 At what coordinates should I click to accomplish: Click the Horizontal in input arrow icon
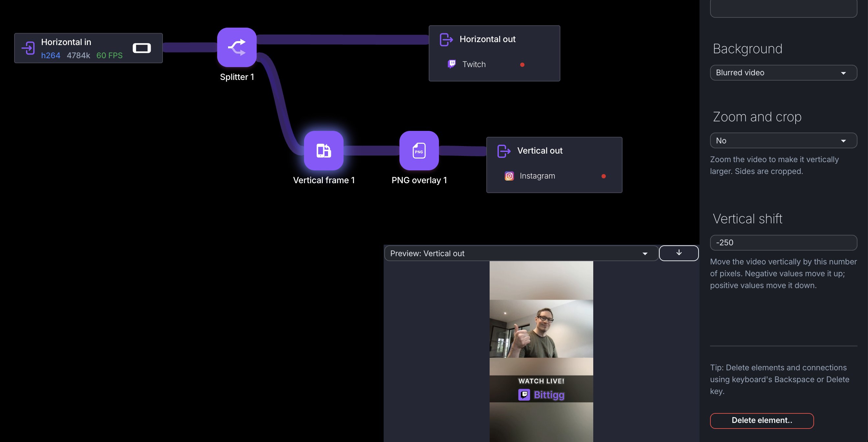tap(28, 48)
